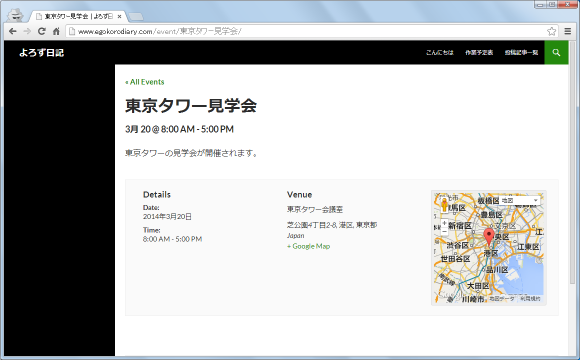The height and width of the screenshot is (360, 580).
Task: Go to browser home page icon
Action: (56, 31)
